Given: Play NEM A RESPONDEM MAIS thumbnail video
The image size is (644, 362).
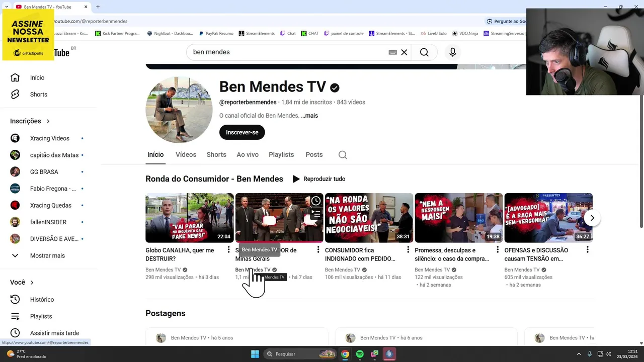Looking at the screenshot, I should click(x=458, y=218).
